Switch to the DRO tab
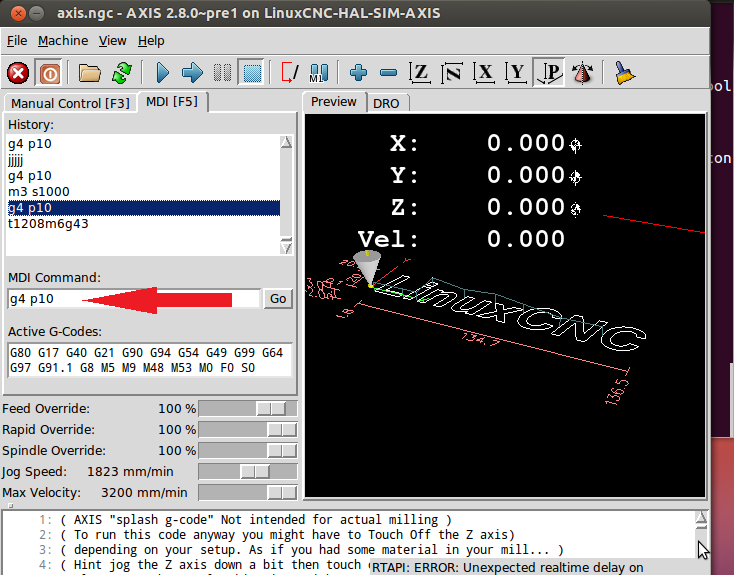Image resolution: width=734 pixels, height=575 pixels. point(386,103)
